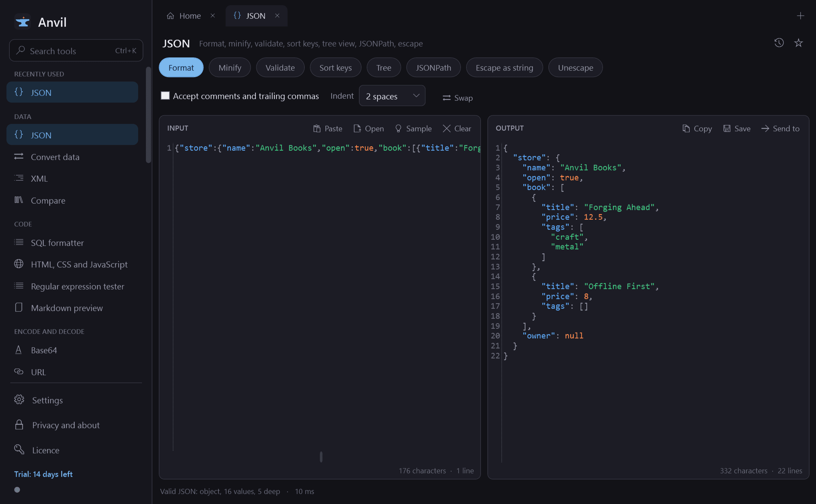Copy the formatted output

[x=697, y=128]
